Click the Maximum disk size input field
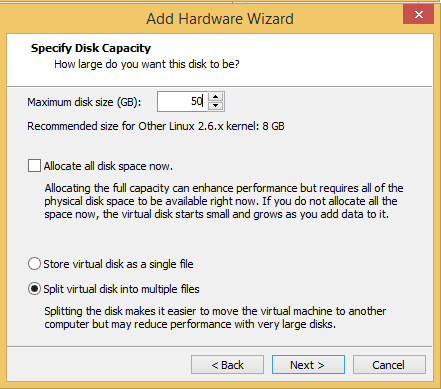 [x=182, y=101]
